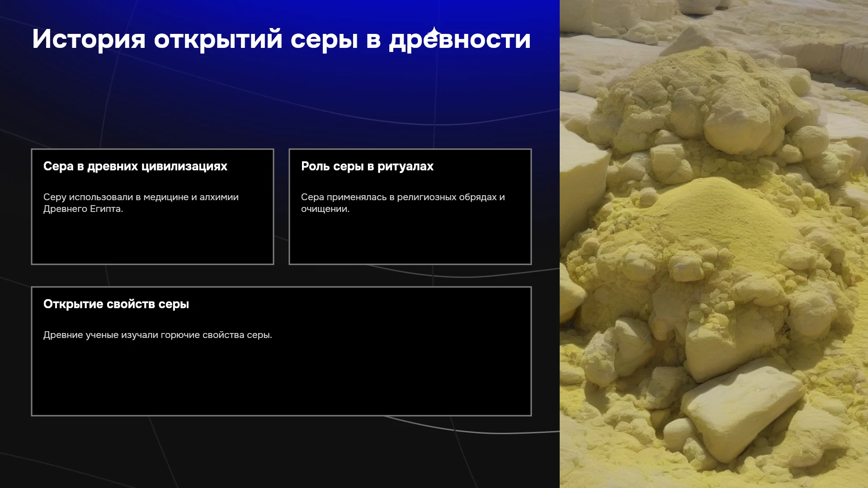The image size is (868, 488).
Task: Click the word 'очищении' in rituals card
Action: (325, 209)
